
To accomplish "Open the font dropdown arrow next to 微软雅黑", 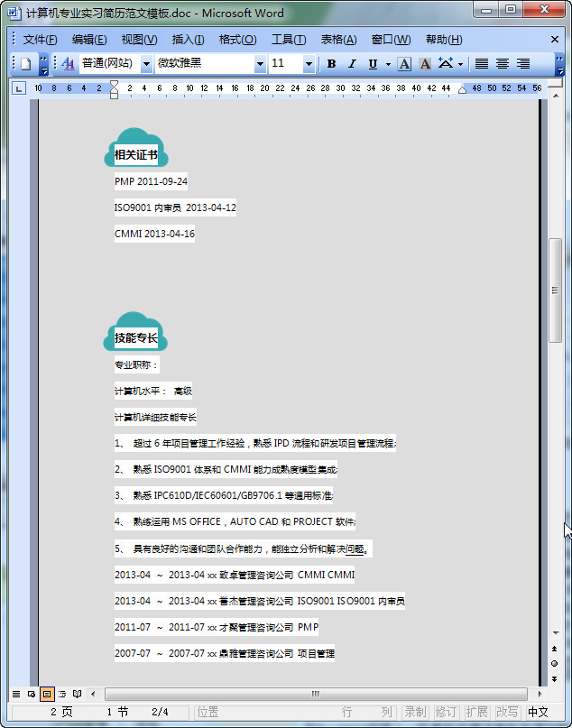I will [260, 64].
